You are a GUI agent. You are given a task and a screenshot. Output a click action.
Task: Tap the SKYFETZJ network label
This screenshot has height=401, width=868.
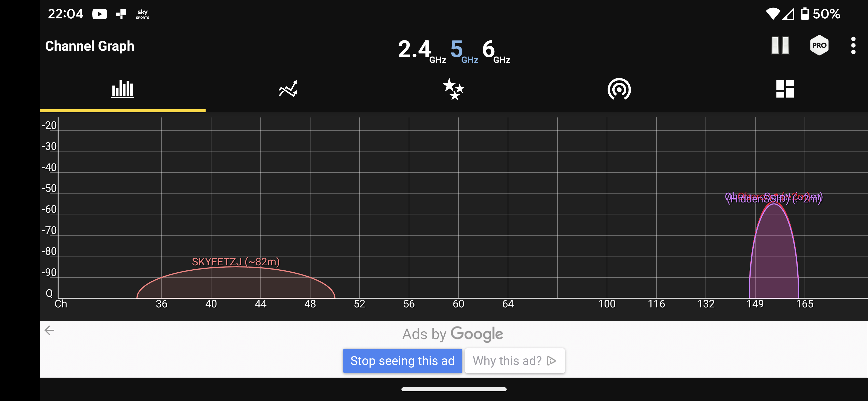[236, 262]
